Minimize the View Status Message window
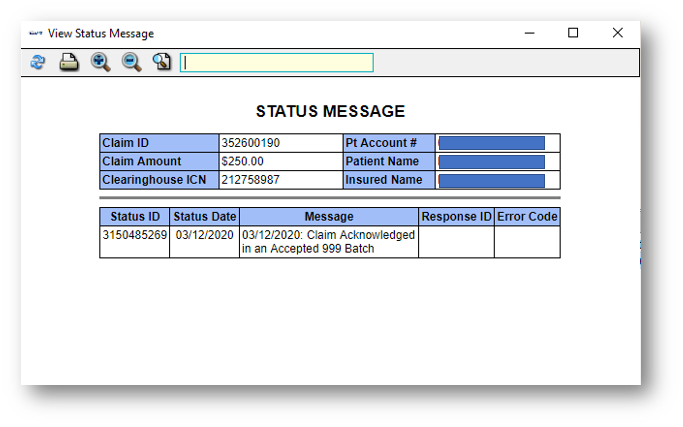 click(x=528, y=33)
